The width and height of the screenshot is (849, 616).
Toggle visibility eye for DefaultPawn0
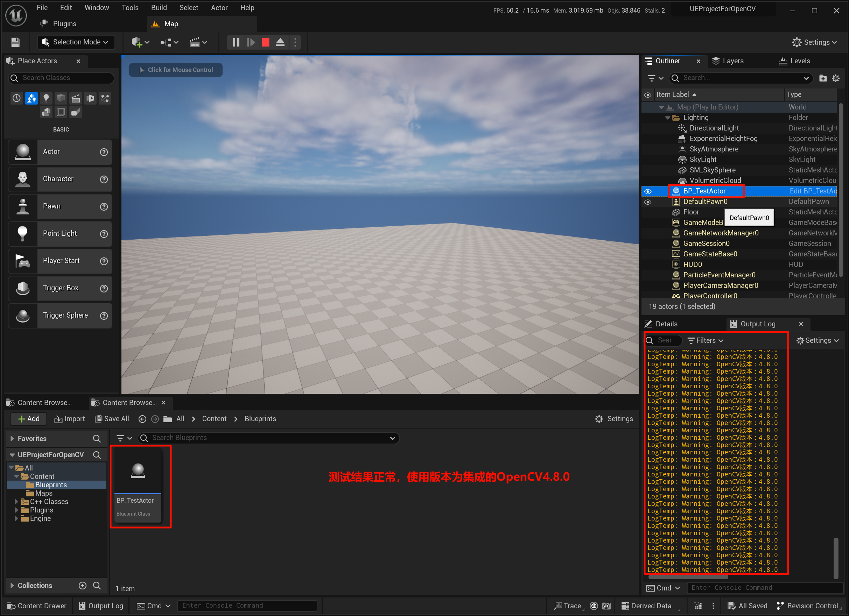(x=648, y=202)
